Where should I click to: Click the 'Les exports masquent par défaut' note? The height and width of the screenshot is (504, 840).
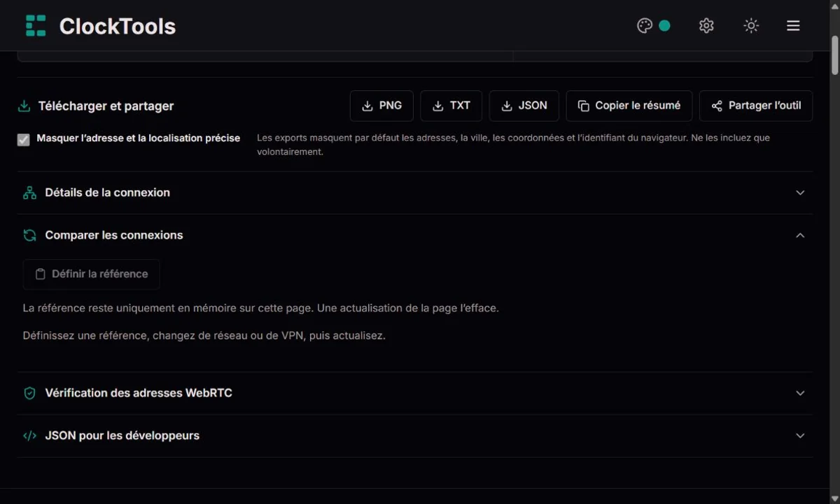tap(513, 145)
